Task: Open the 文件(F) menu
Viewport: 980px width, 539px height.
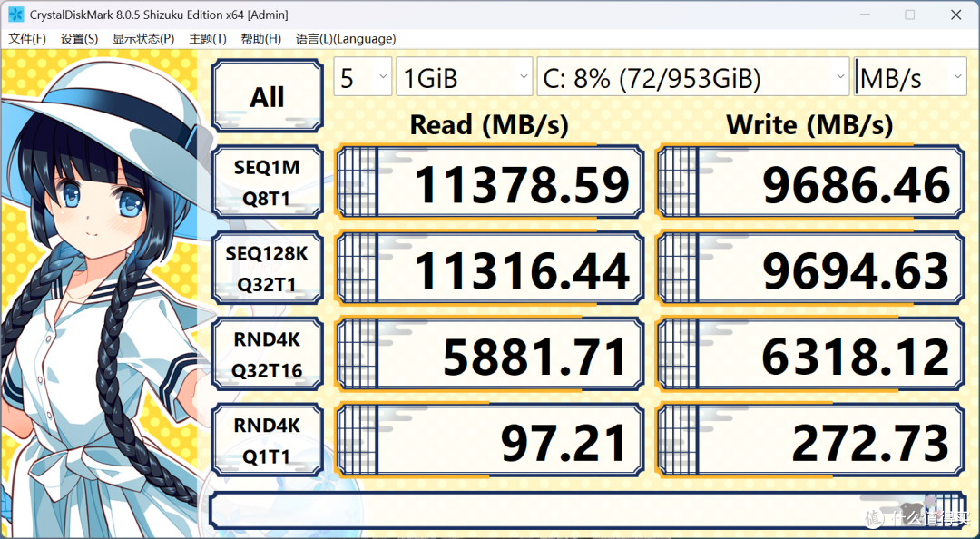Action: pyautogui.click(x=27, y=39)
